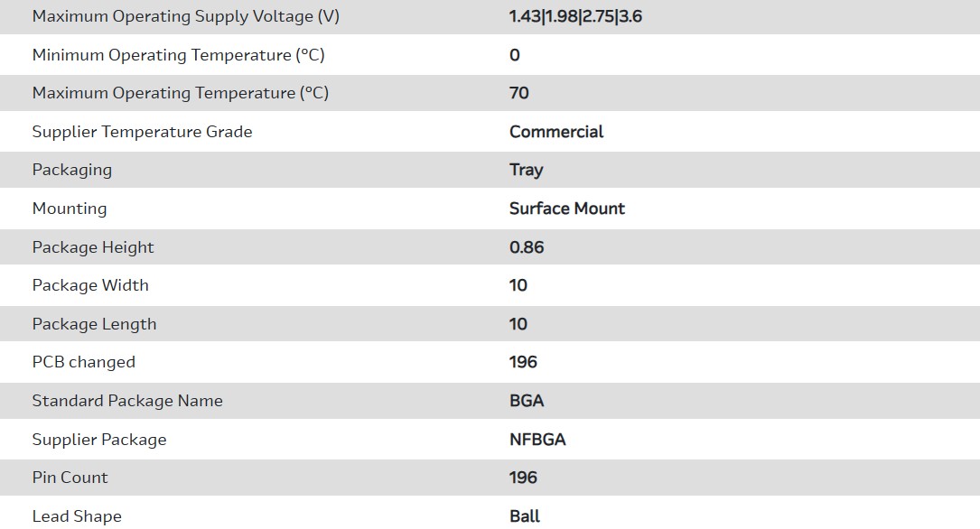
Task: Click the Standard Package Name label
Action: point(127,401)
